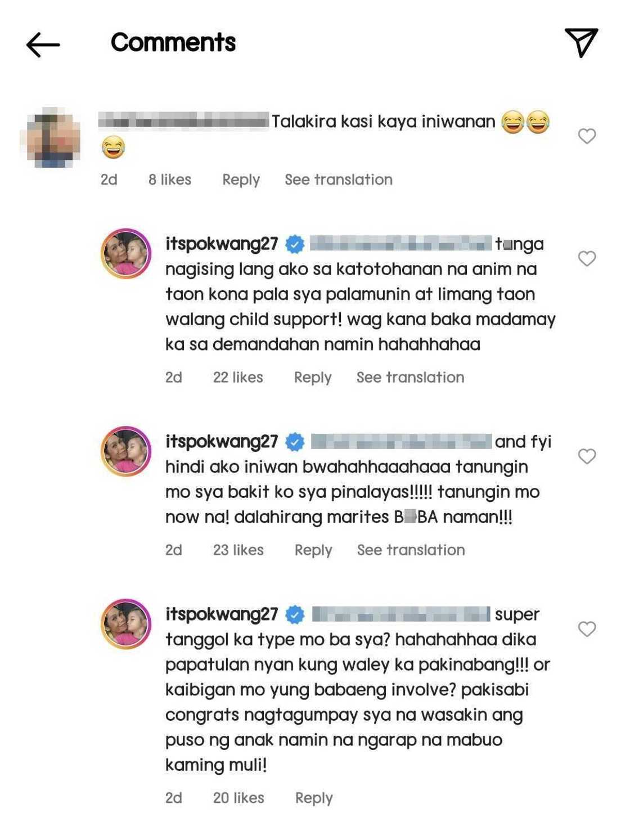The width and height of the screenshot is (630, 840).
Task: See translation of the 22 likes reply
Action: click(411, 377)
